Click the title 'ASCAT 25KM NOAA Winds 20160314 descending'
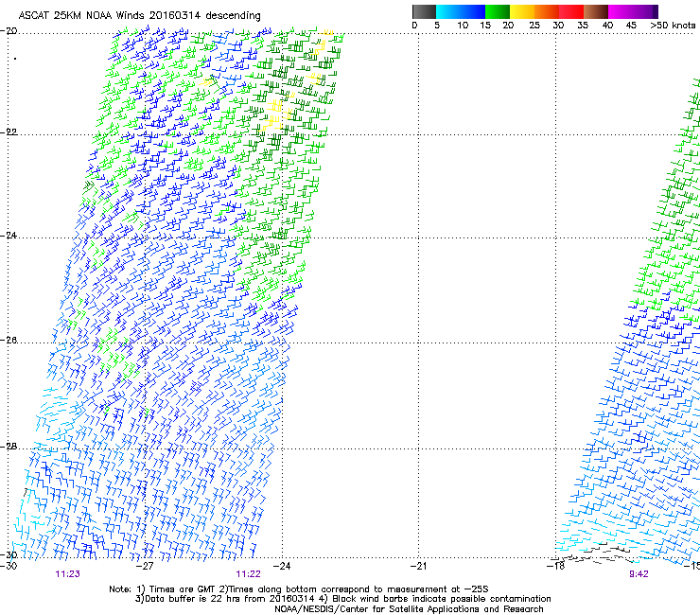Image resolution: width=700 pixels, height=615 pixels. point(139,16)
